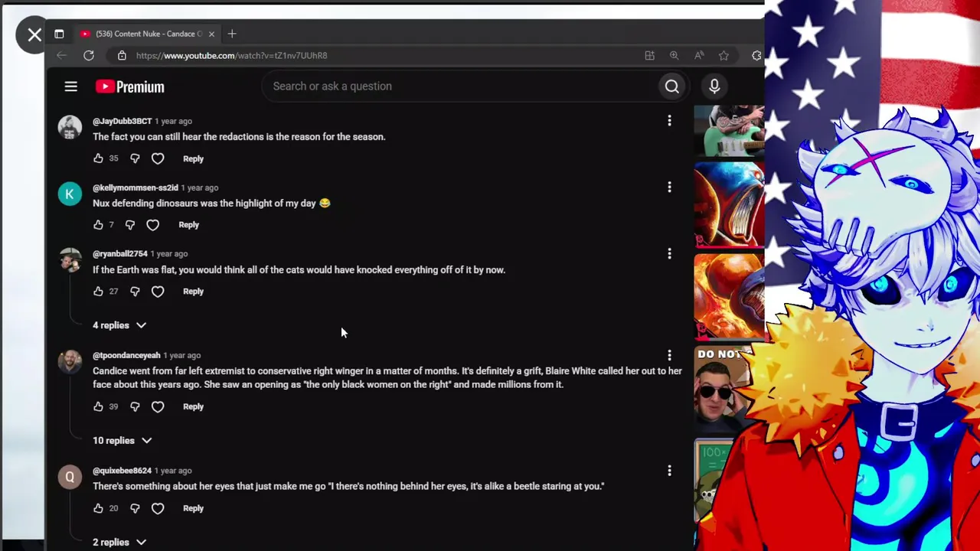This screenshot has width=980, height=551.
Task: Click @tpoondanceyeah's profile avatar
Action: pyautogui.click(x=70, y=361)
